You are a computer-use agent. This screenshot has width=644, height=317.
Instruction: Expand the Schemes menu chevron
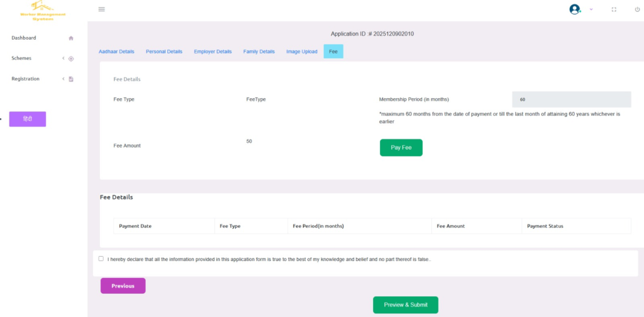point(64,58)
